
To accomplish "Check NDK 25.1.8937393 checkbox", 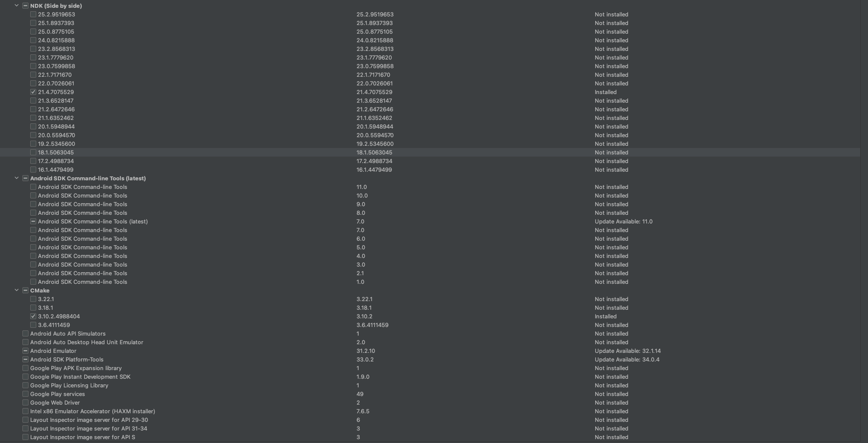I will (x=33, y=23).
